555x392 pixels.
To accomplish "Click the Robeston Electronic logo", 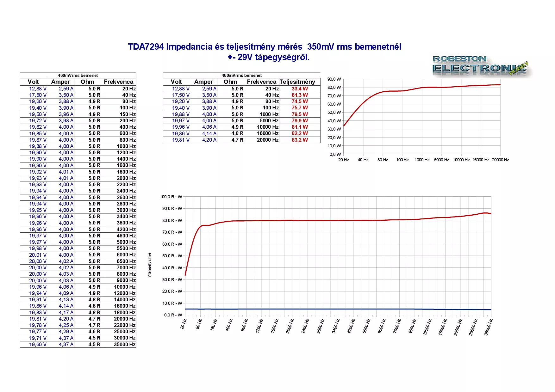I will 481,66.
